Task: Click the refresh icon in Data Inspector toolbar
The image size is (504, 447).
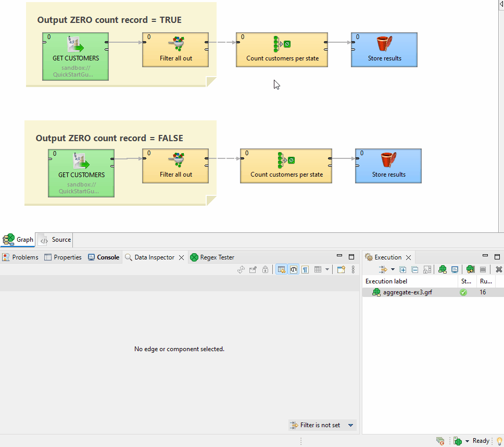Action: coord(241,269)
